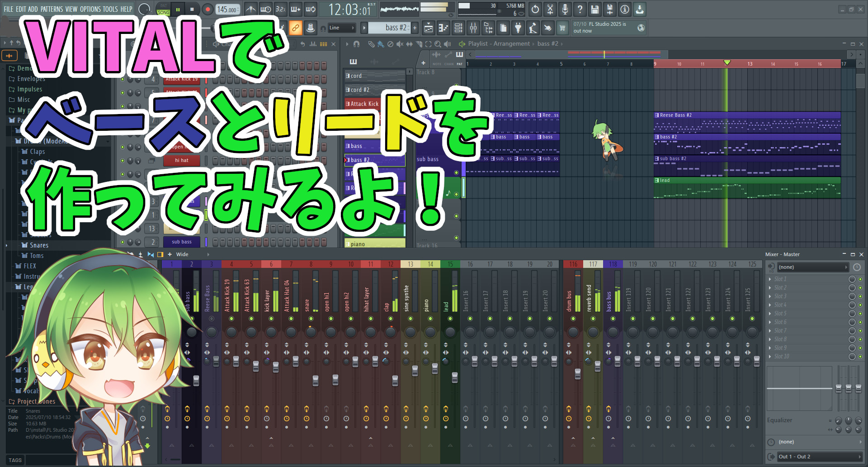Toggle loop recording icon
Viewport: 868px width, 467px height.
311,9
